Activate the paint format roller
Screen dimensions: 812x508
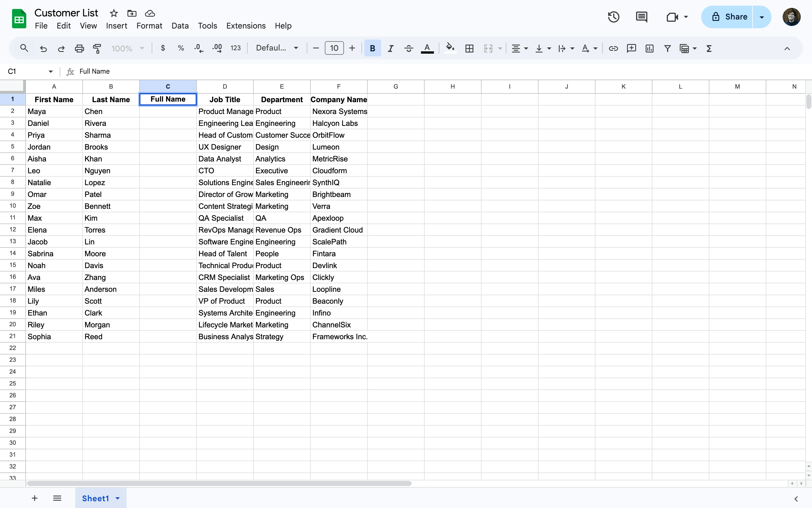97,48
